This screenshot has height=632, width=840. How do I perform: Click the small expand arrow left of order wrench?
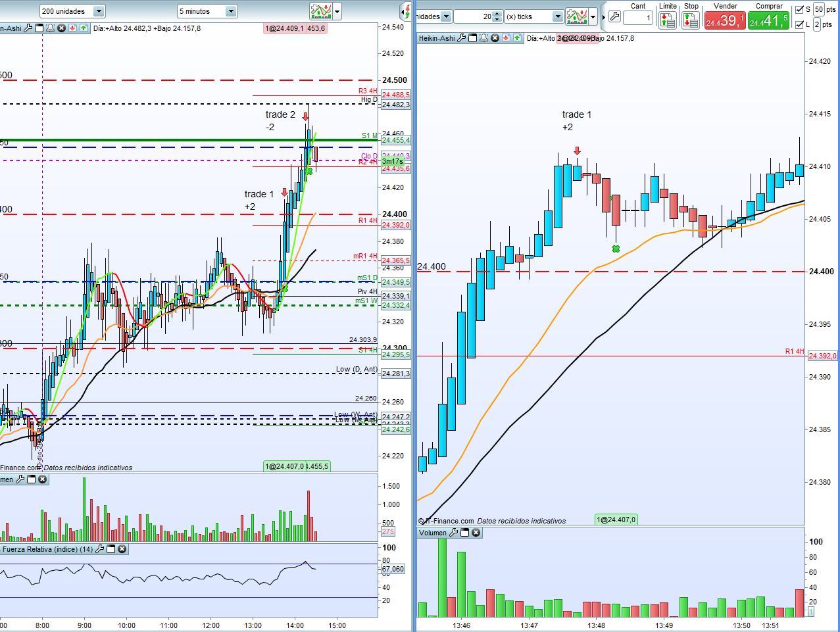pos(604,18)
